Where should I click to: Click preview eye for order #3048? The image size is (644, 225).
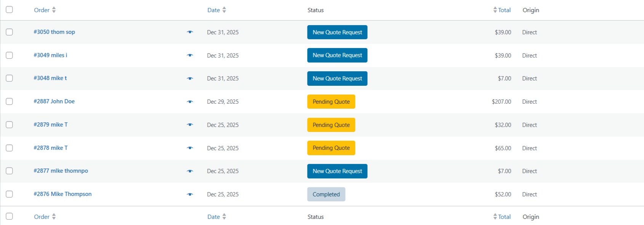[x=190, y=79]
